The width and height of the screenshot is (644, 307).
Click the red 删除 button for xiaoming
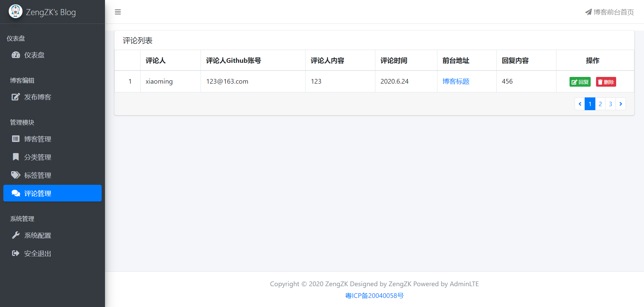(x=606, y=82)
